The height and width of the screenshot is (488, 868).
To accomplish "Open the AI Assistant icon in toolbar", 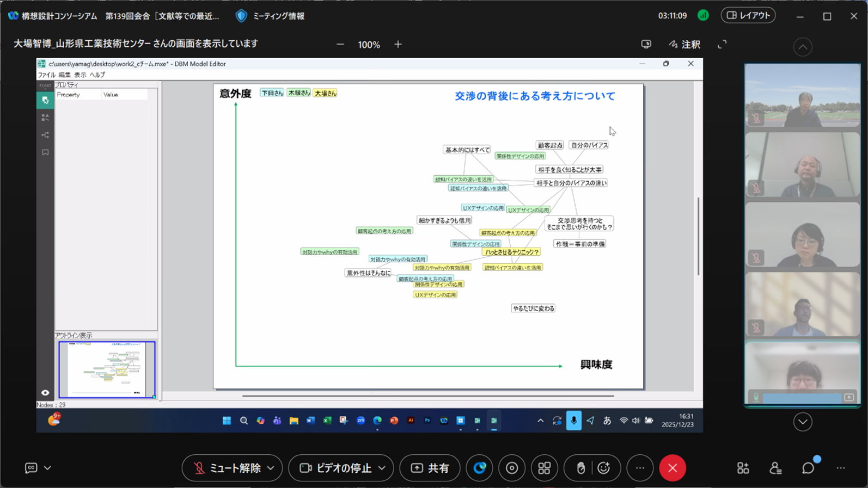I will [479, 468].
